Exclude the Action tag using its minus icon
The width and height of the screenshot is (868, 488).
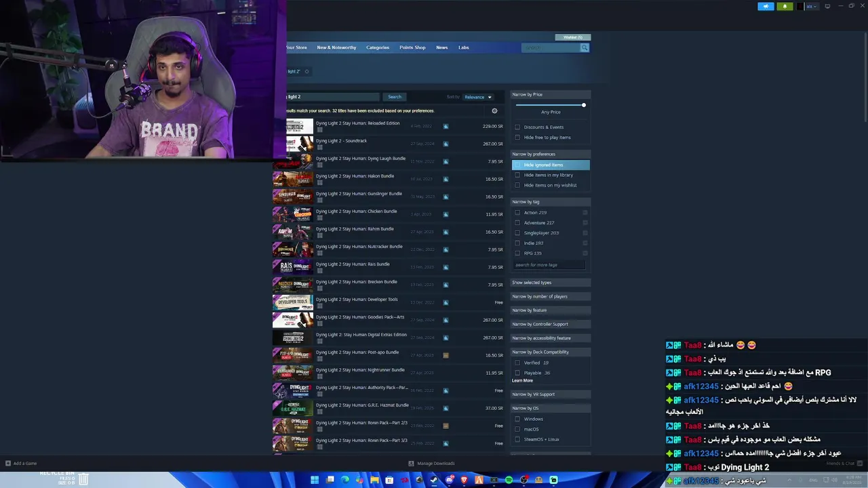point(585,212)
